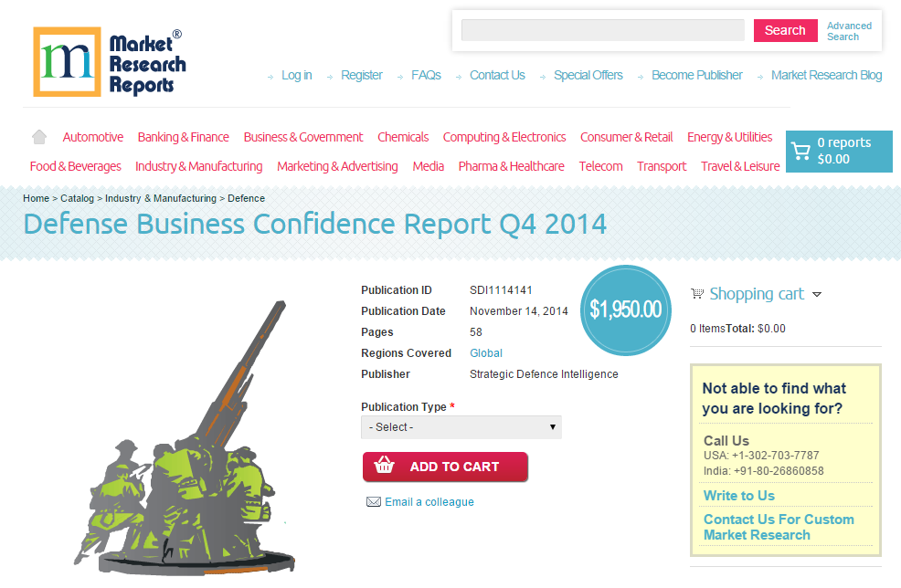
Task: Select the Telecom category
Action: [x=600, y=166]
